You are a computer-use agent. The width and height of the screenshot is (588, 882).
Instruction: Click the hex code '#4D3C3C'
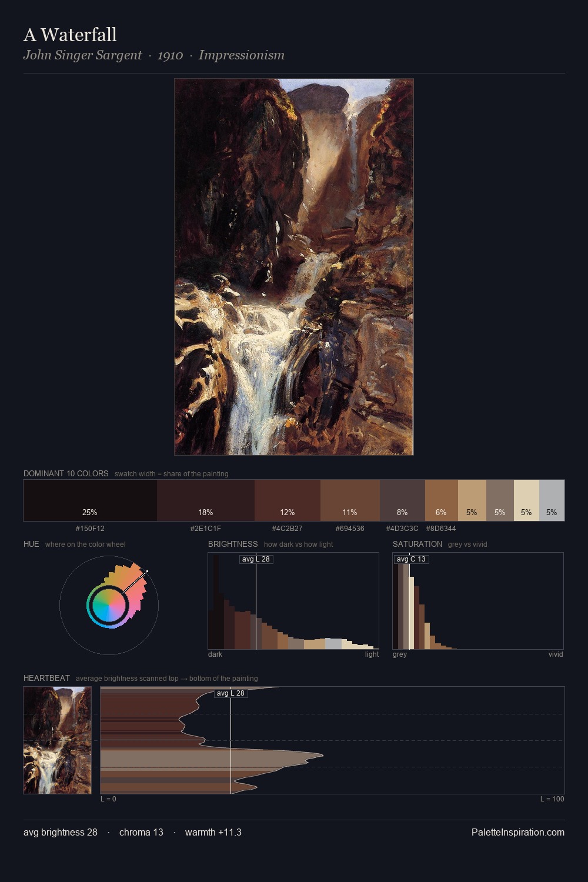402,529
